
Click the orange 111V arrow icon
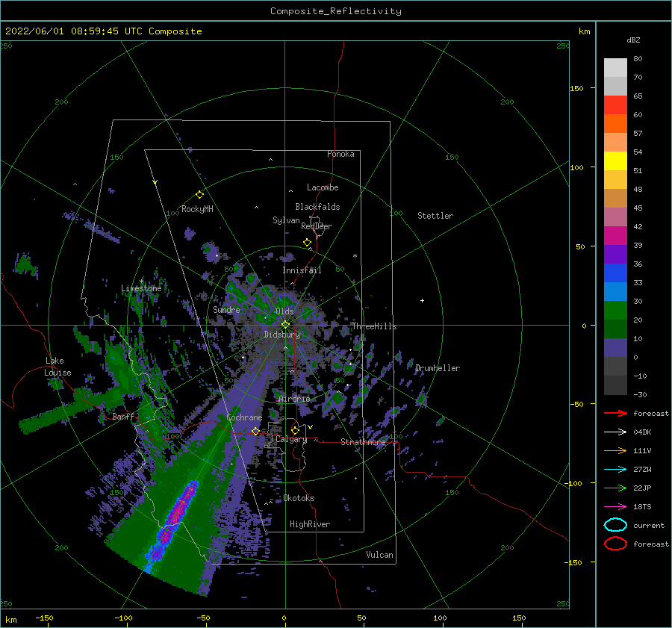[x=615, y=450]
